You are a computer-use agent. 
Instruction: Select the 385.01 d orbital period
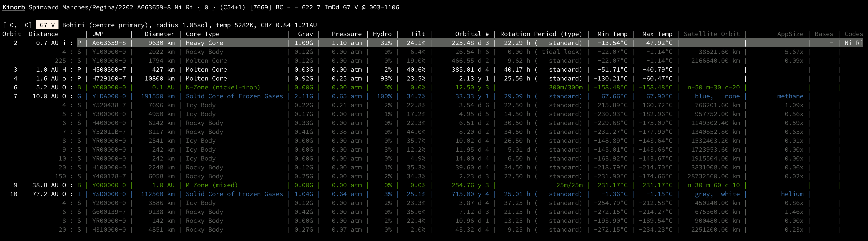[x=466, y=69]
